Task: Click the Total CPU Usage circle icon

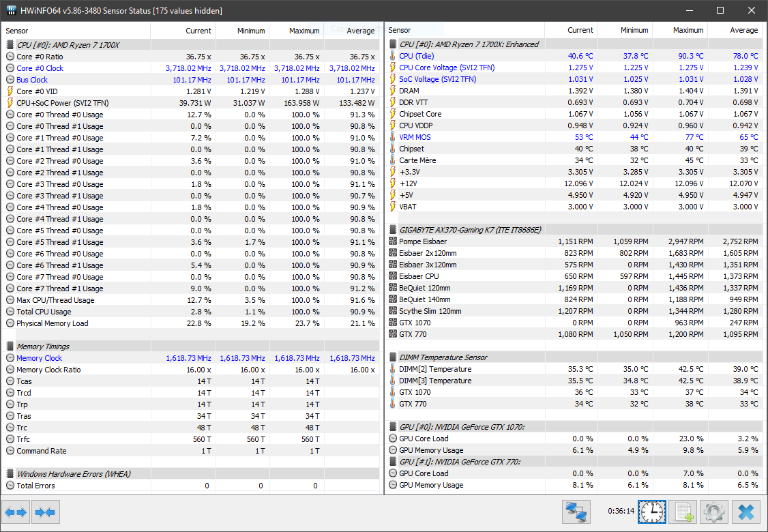Action: coord(10,312)
